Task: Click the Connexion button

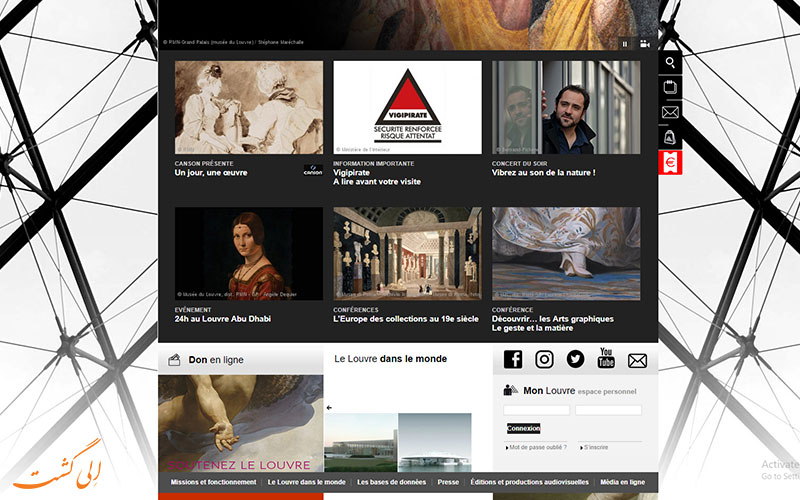Action: 523,428
